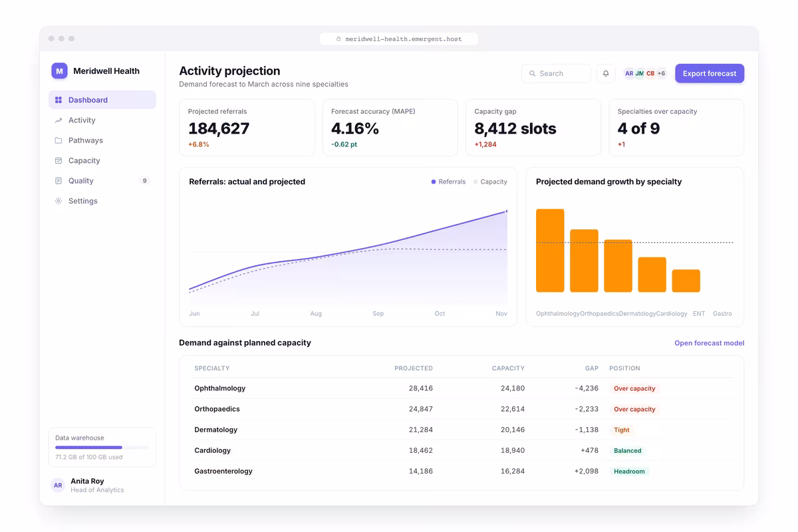Click the Orthopaedics bar in the chart
Viewport: 798px width, 532px height.
click(x=584, y=261)
